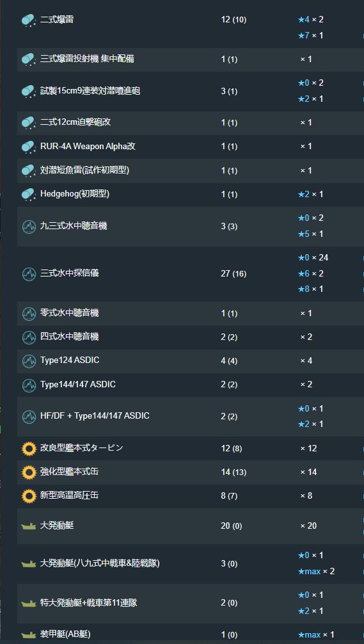Screen dimensions: 364x644
Task: Select the icon for Hedgehog(初期型)
Action: [x=29, y=194]
